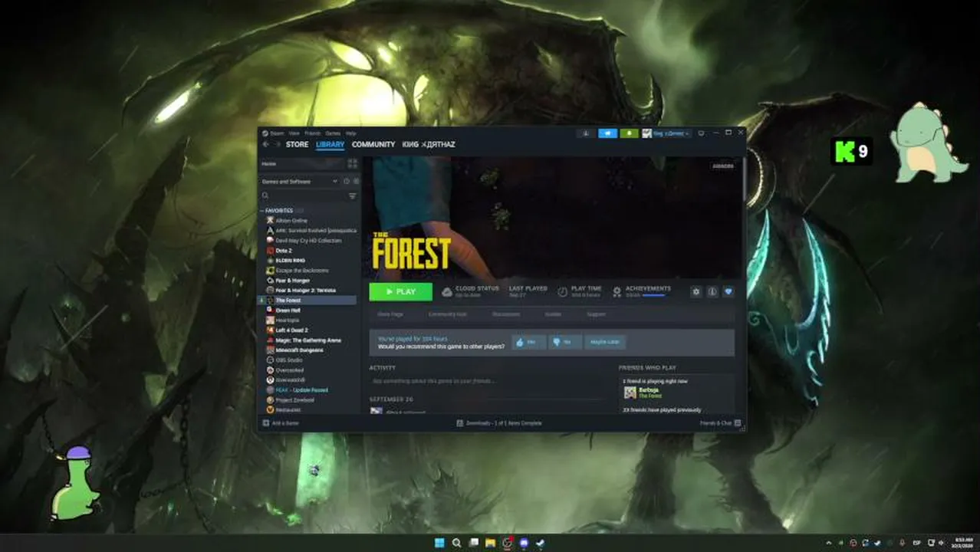The width and height of the screenshot is (980, 552).
Task: Open the Community Hub link
Action: [x=447, y=314]
